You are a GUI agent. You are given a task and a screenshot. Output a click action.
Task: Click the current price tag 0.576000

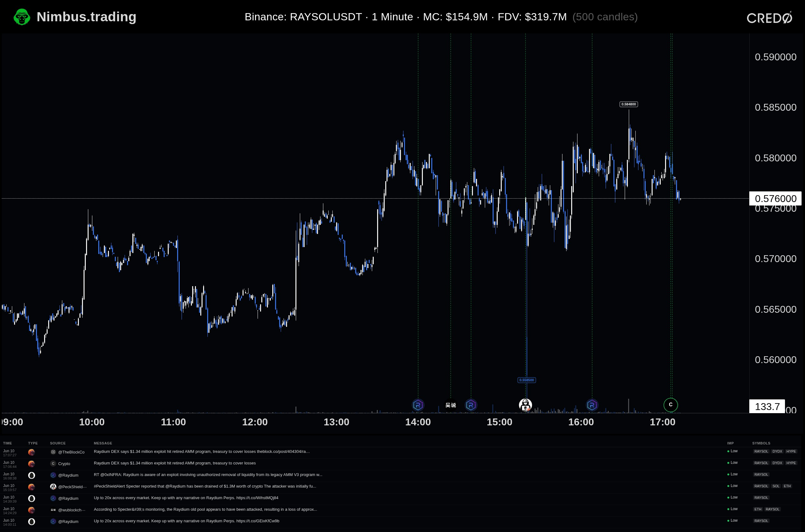(x=776, y=199)
